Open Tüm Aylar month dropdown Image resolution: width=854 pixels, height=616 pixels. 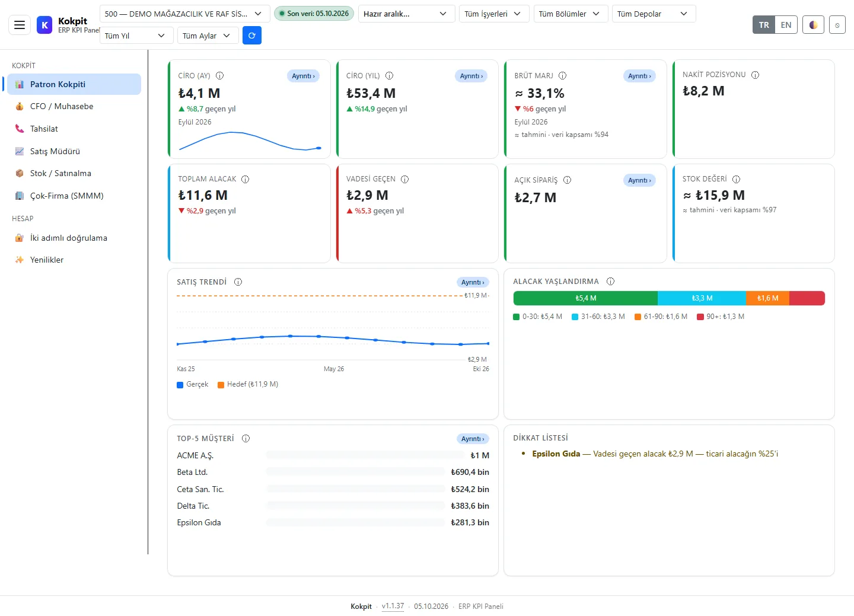pos(208,36)
